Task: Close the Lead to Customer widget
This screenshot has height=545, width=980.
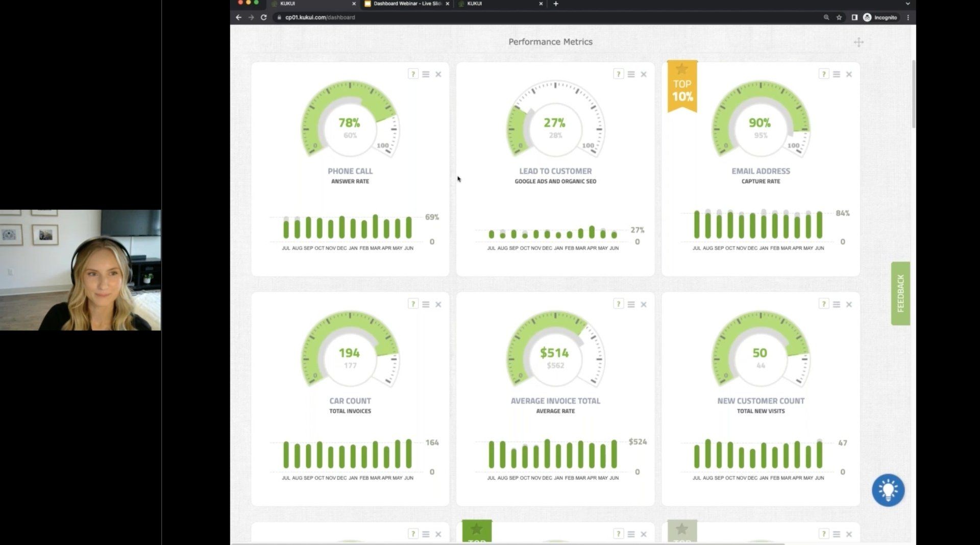Action: [644, 74]
